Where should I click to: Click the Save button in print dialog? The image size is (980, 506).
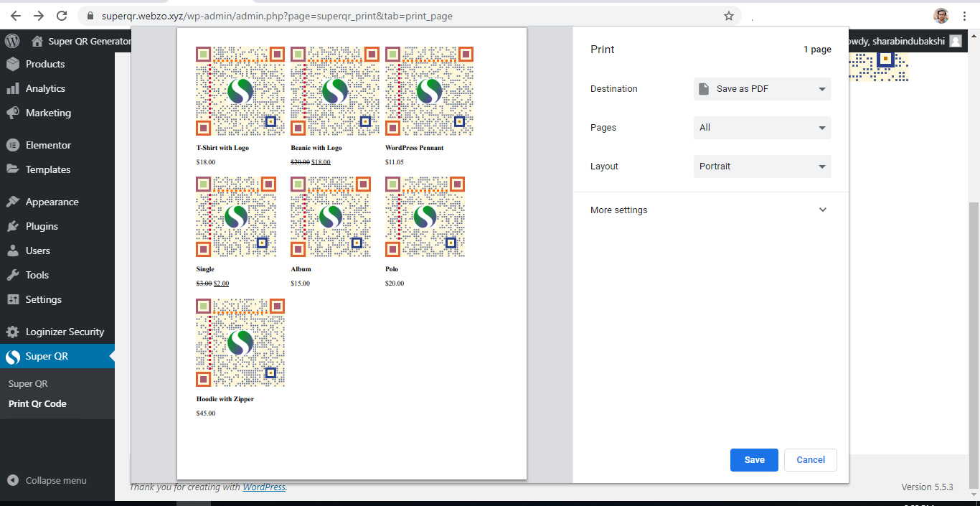pyautogui.click(x=754, y=460)
